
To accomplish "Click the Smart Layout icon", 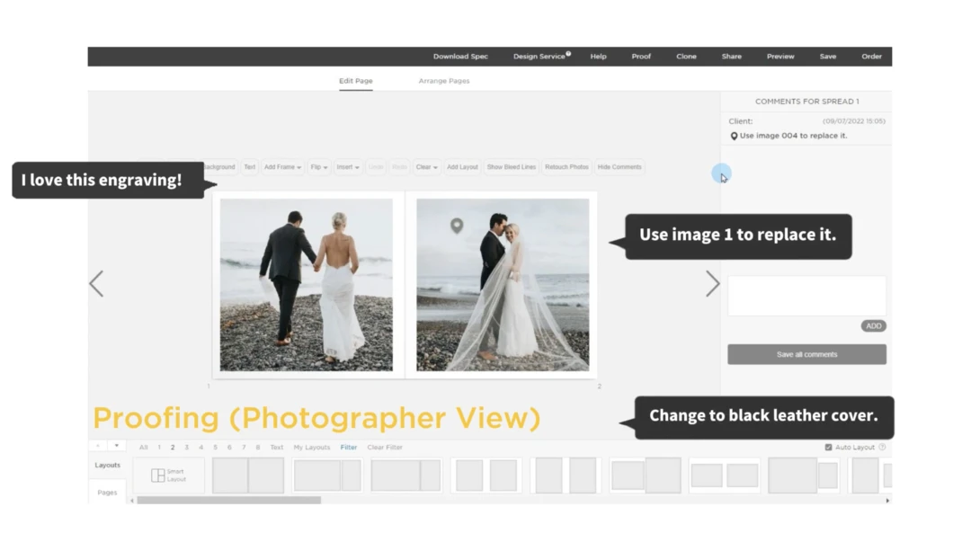I will (158, 475).
